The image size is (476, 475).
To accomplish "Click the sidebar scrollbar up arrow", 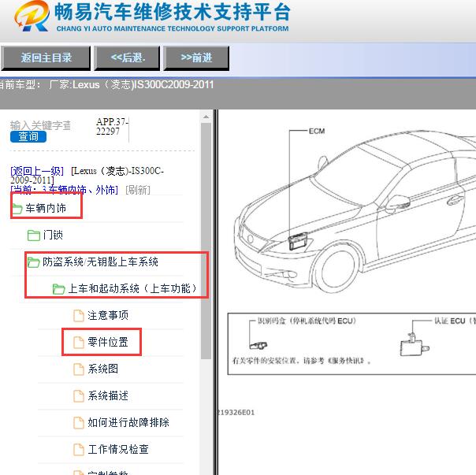I will coord(206,117).
